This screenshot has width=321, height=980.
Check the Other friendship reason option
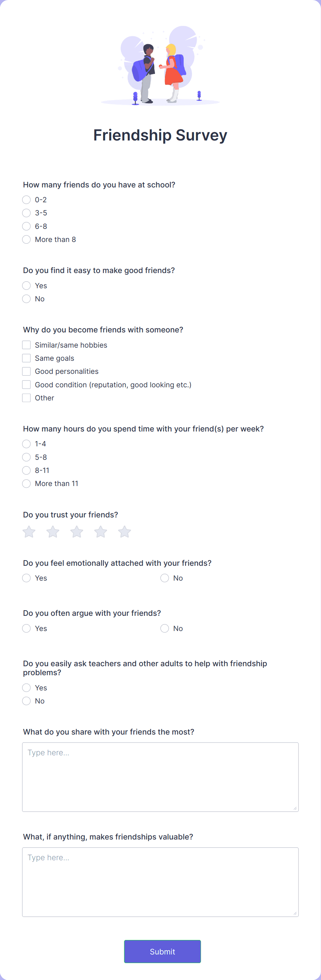(x=26, y=398)
